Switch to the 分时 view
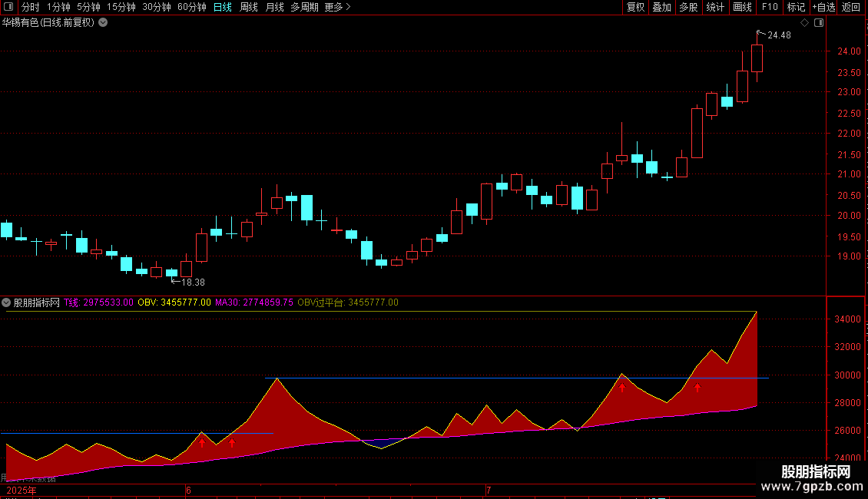This screenshot has width=868, height=499. [30, 7]
